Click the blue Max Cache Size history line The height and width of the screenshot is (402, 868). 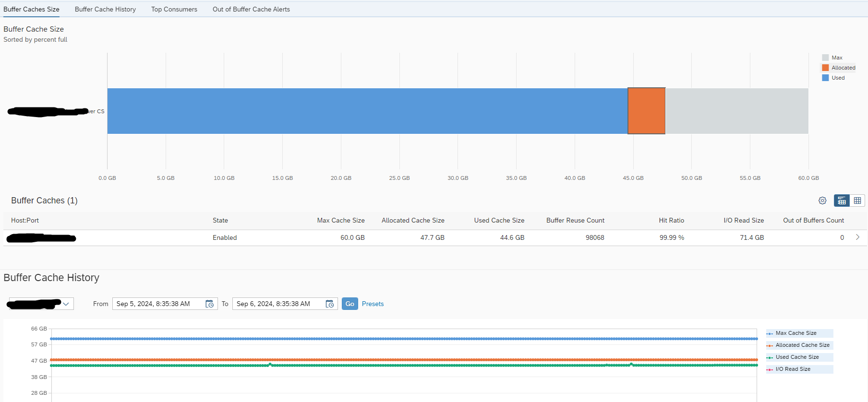tap(404, 339)
